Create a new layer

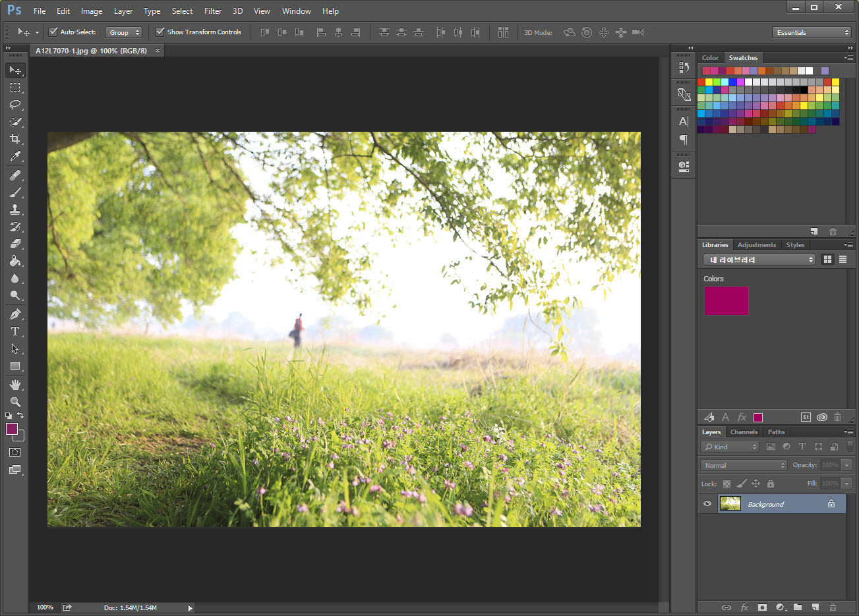pyautogui.click(x=815, y=607)
